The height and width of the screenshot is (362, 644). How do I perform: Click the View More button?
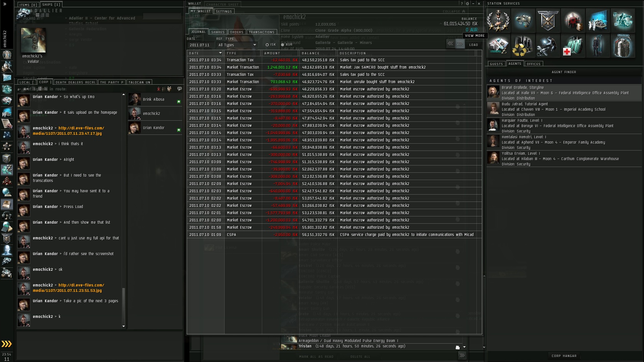coord(475,36)
